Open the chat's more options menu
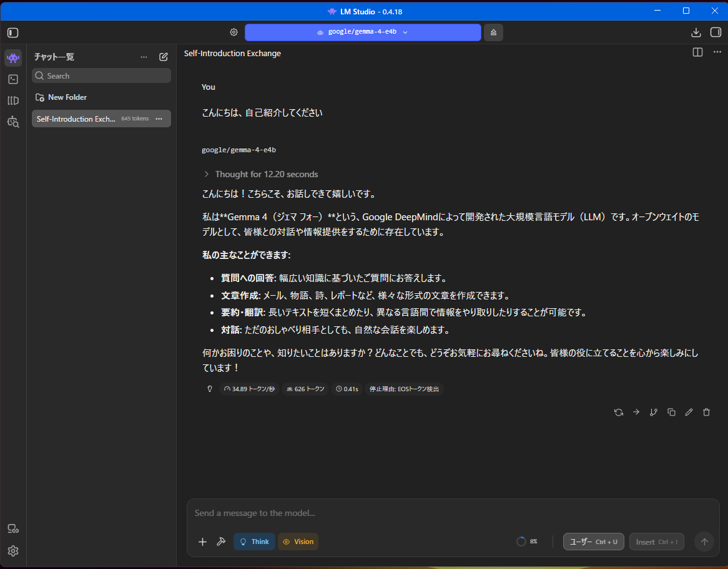This screenshot has width=728, height=569. (x=717, y=52)
